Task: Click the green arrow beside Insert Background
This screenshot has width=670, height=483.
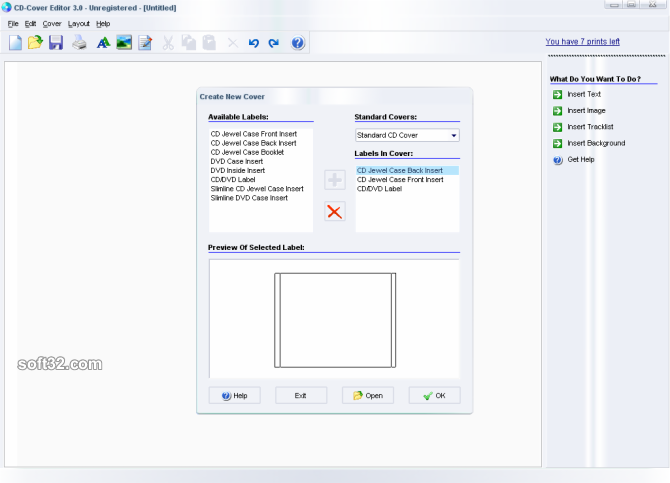Action: [x=558, y=143]
